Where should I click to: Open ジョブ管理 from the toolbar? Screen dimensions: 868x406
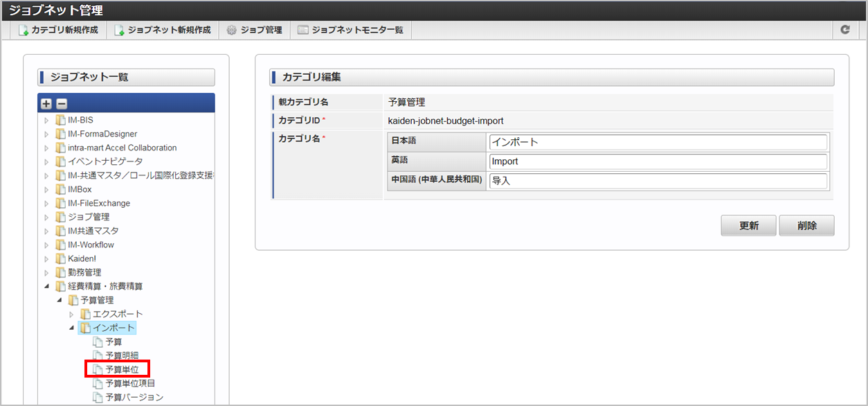254,30
